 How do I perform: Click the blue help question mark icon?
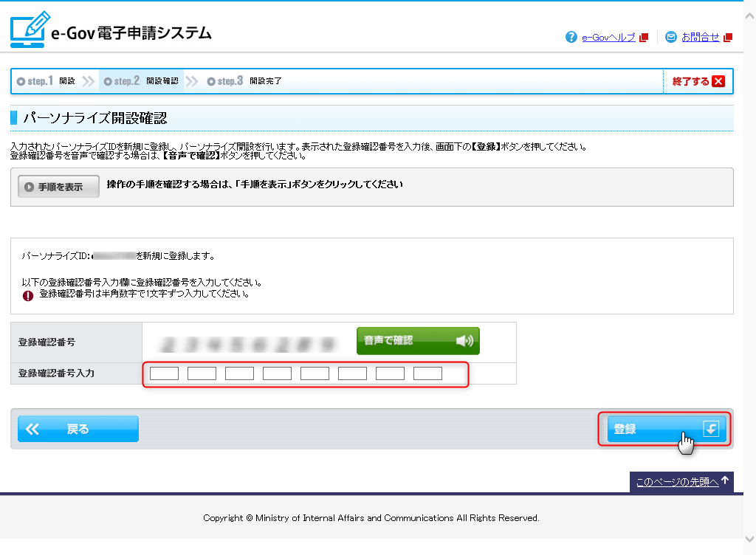[571, 37]
